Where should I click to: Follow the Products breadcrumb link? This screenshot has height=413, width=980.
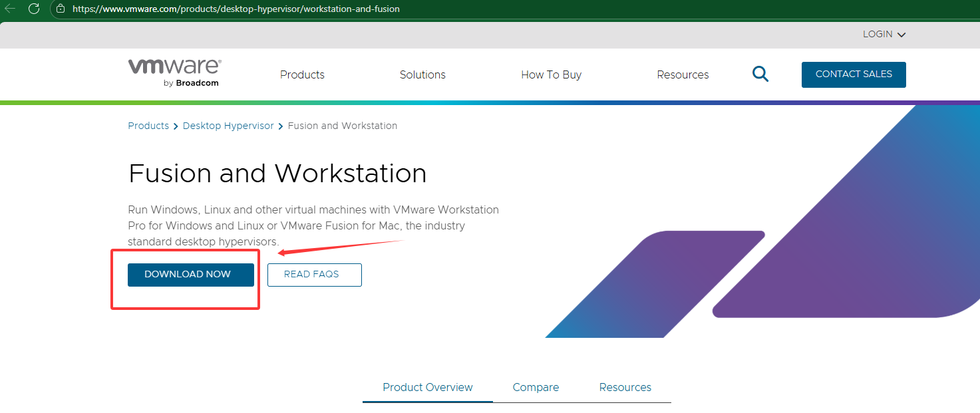(148, 126)
